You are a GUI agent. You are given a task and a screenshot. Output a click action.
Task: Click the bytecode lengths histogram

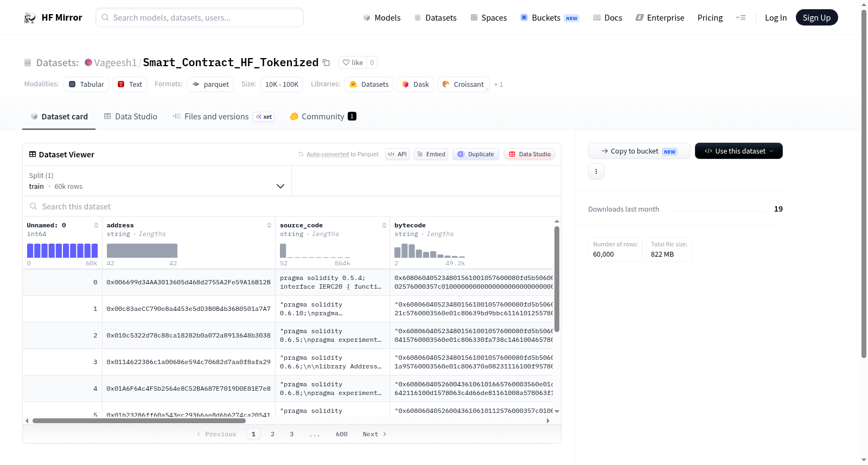tap(430, 251)
